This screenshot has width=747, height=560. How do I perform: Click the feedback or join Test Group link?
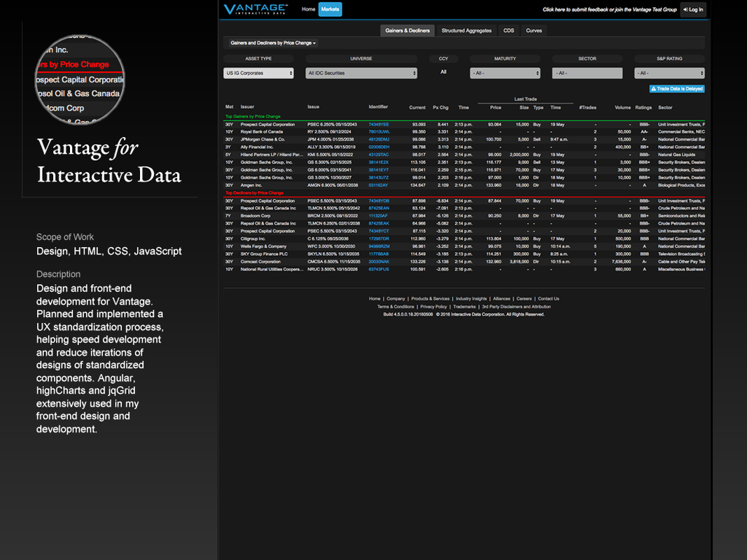tap(609, 10)
